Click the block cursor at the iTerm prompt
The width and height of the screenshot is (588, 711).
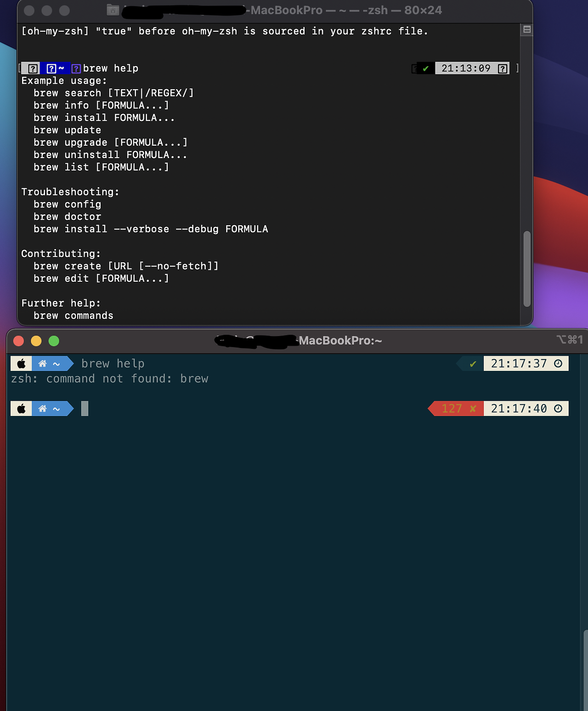click(85, 409)
